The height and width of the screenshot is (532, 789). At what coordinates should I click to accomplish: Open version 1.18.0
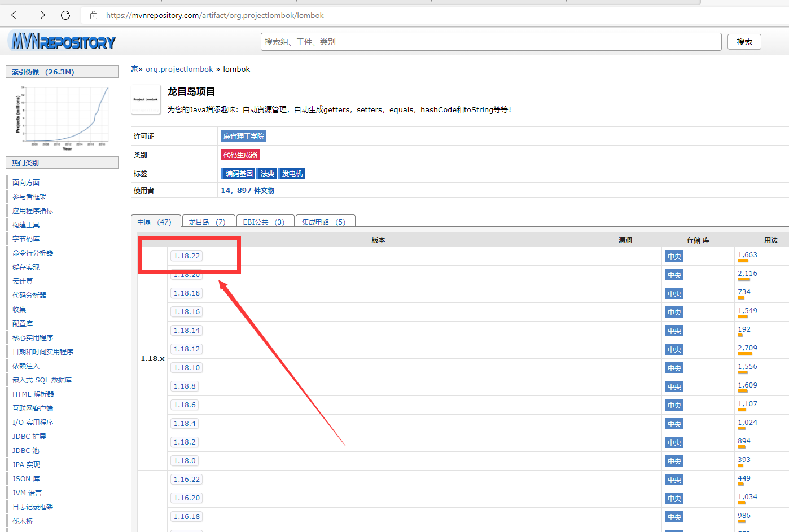coord(185,460)
